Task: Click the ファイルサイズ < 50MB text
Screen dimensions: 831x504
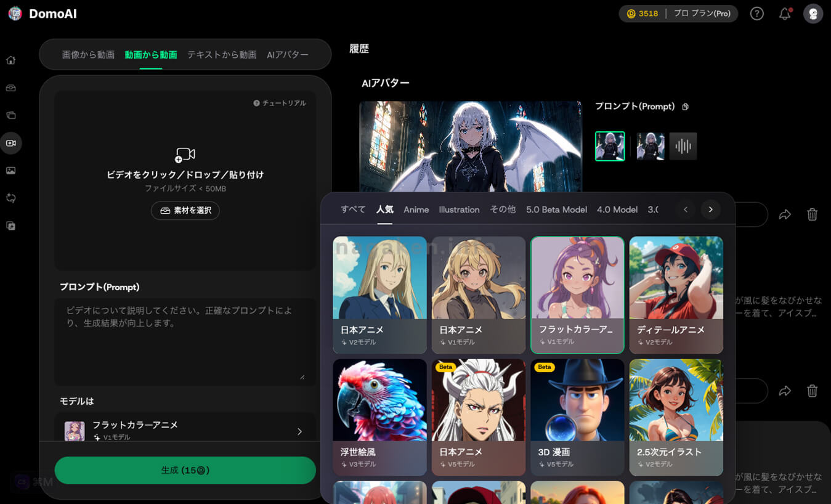Action: [x=185, y=189]
